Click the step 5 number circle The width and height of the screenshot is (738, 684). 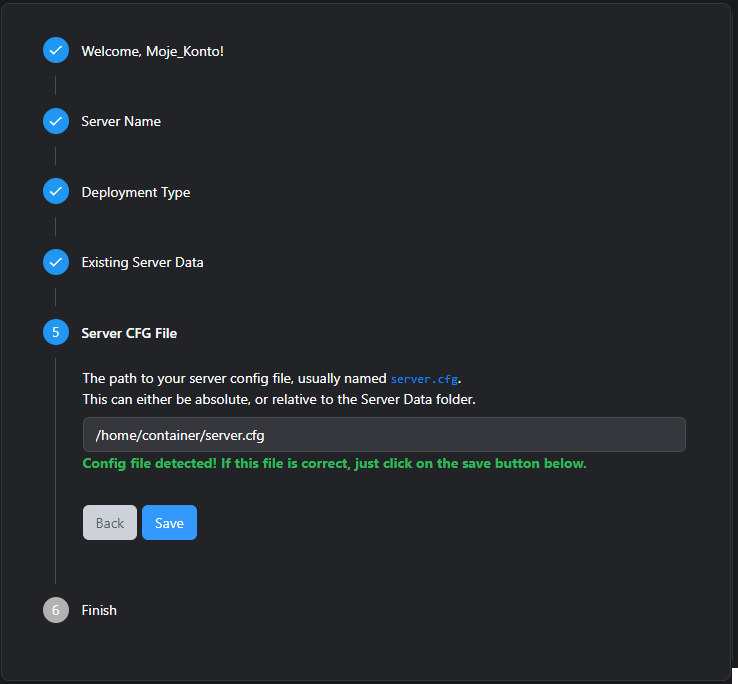(x=56, y=333)
